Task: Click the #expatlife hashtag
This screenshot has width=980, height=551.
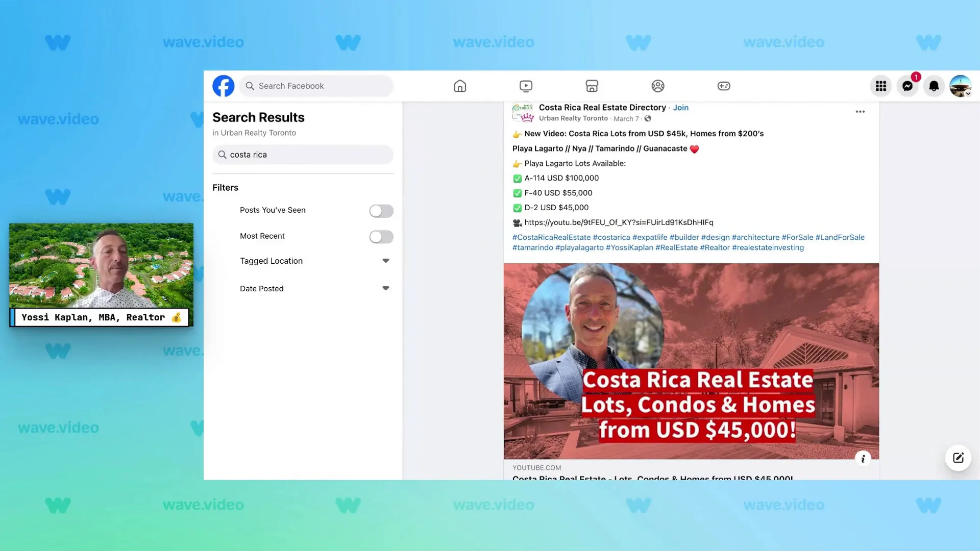Action: pyautogui.click(x=650, y=237)
